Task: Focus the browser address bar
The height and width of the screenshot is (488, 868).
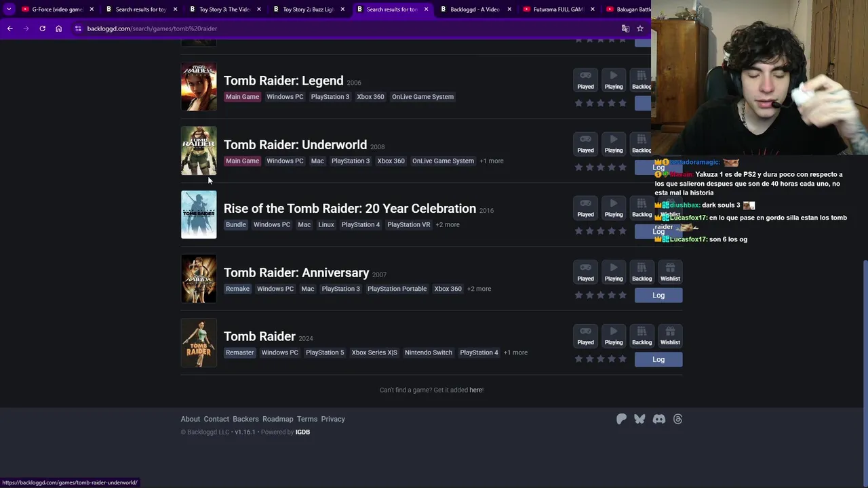Action: pyautogui.click(x=349, y=28)
